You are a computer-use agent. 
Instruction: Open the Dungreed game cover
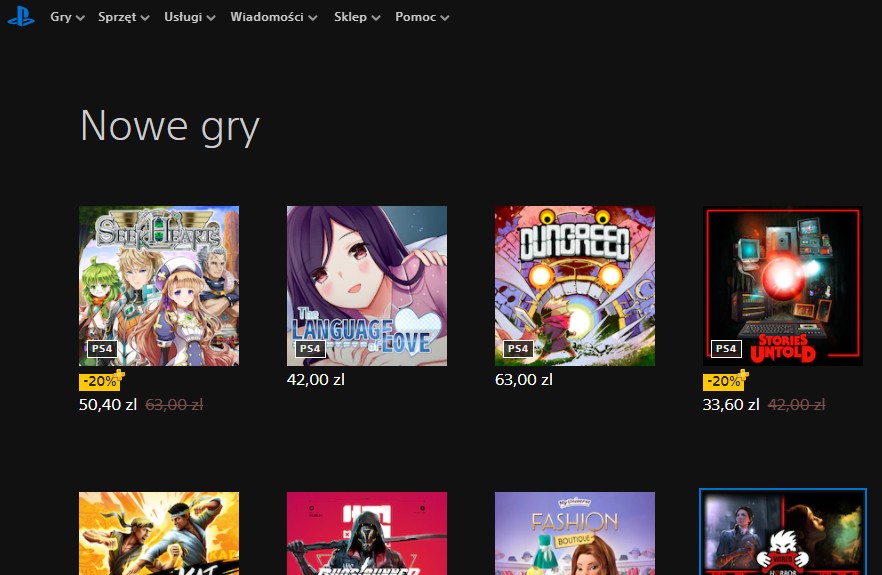pyautogui.click(x=575, y=286)
